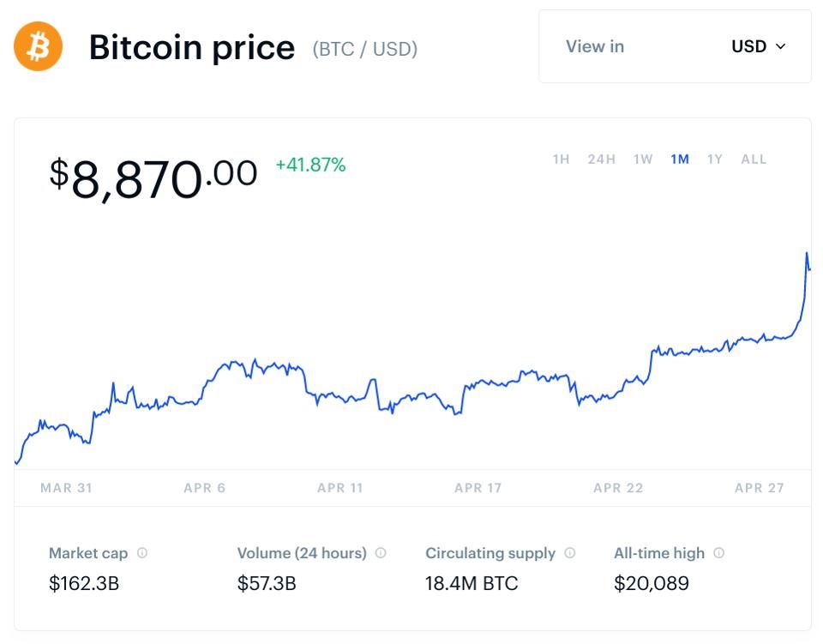
Task: Click the Volume (24 hours) info icon
Action: [381, 553]
